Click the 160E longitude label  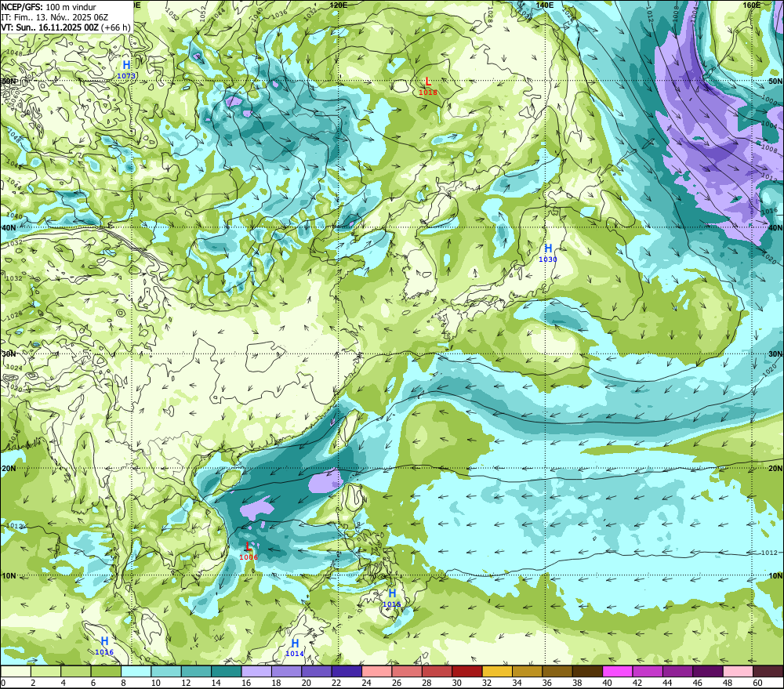752,5
